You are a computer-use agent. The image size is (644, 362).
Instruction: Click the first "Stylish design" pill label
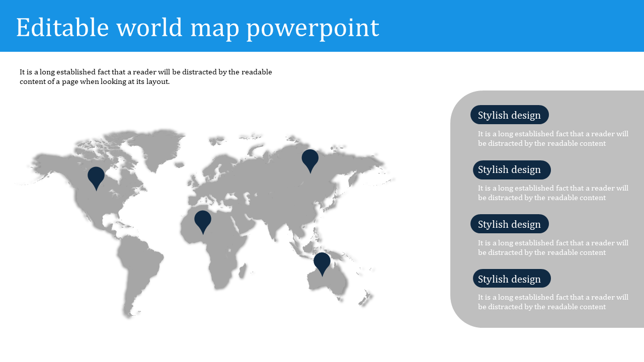tap(510, 115)
